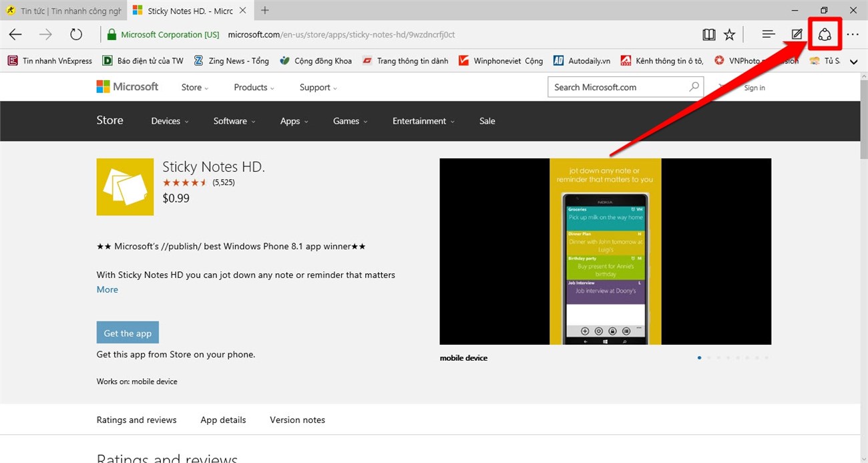Select the active blue carousel dot
The height and width of the screenshot is (463, 868).
tap(699, 357)
